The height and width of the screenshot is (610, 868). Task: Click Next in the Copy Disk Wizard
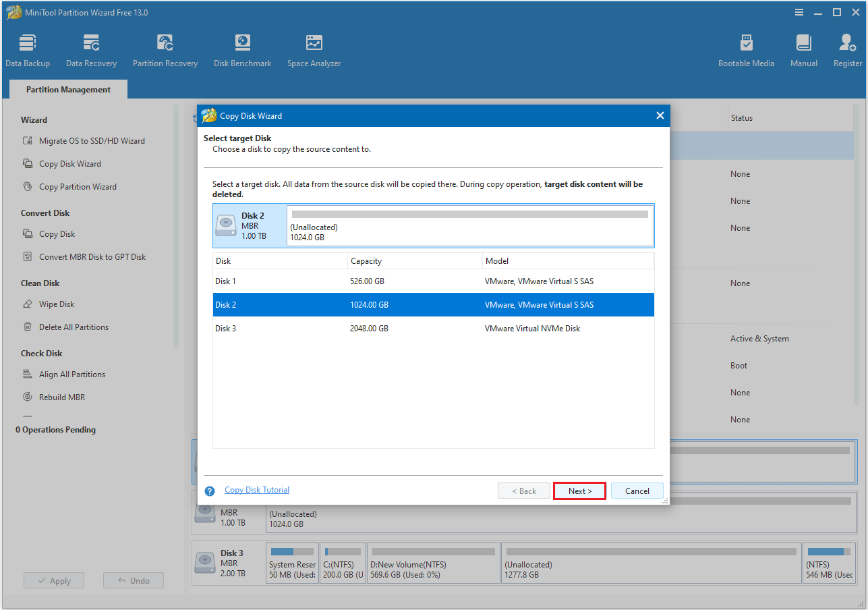pyautogui.click(x=579, y=491)
